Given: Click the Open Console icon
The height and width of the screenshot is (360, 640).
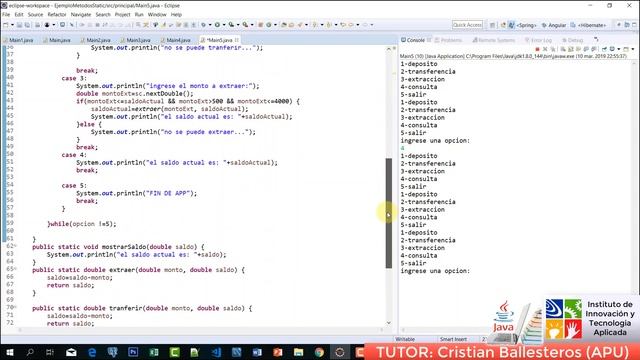Looking at the screenshot, I should pos(626,49).
